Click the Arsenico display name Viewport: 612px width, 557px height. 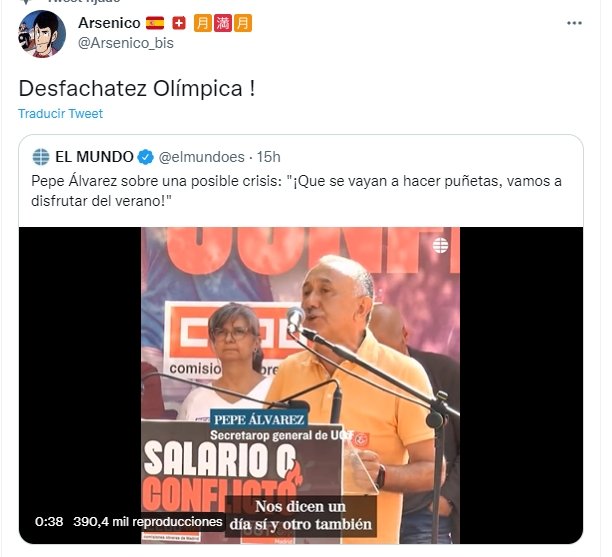coord(109,23)
